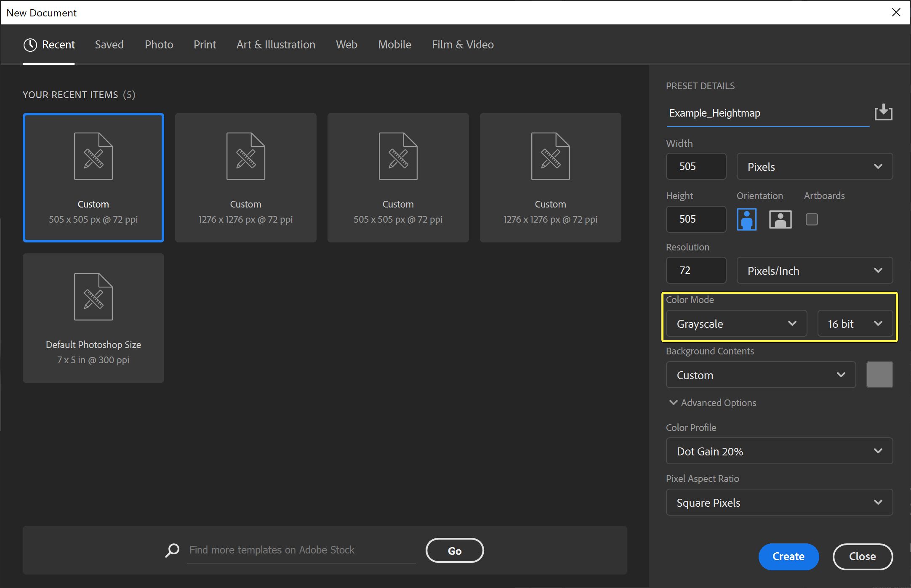Screen dimensions: 911x588
Task: Open the Background Contents Custom dropdown
Action: click(760, 375)
